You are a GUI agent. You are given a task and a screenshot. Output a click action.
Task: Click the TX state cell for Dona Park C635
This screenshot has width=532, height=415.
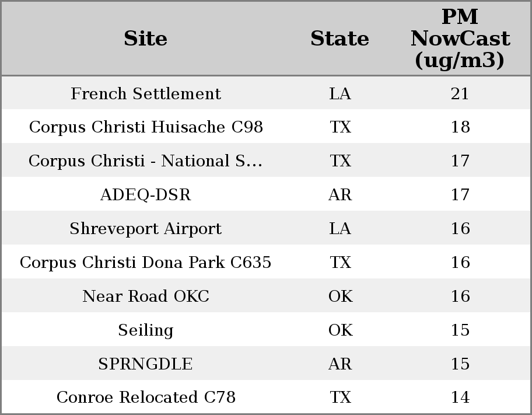pyautogui.click(x=340, y=263)
